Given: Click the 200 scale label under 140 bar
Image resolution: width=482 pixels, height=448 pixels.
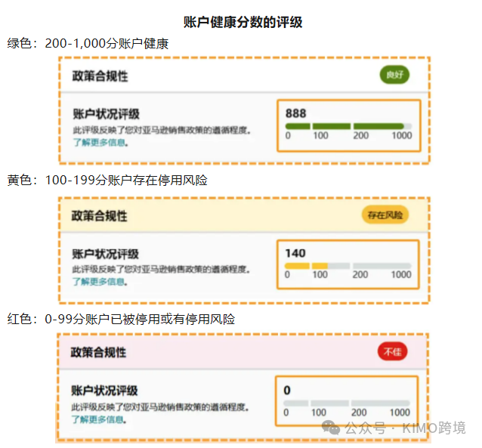Looking at the screenshot, I should click(x=360, y=274).
